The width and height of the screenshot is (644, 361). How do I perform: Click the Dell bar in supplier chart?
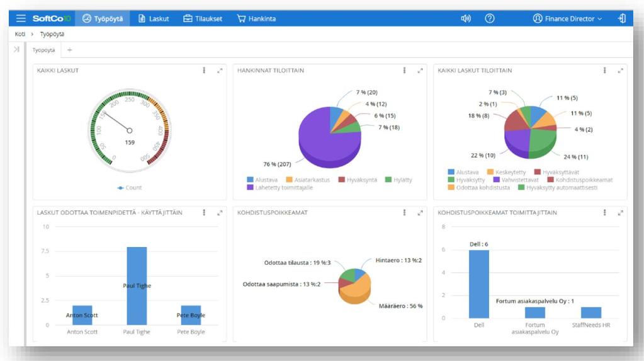(479, 284)
